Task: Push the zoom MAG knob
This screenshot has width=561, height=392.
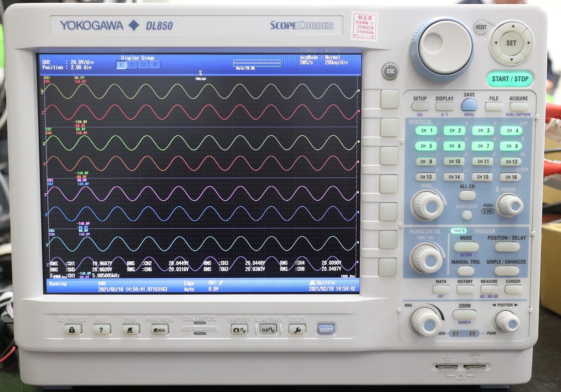Action: pos(426,321)
